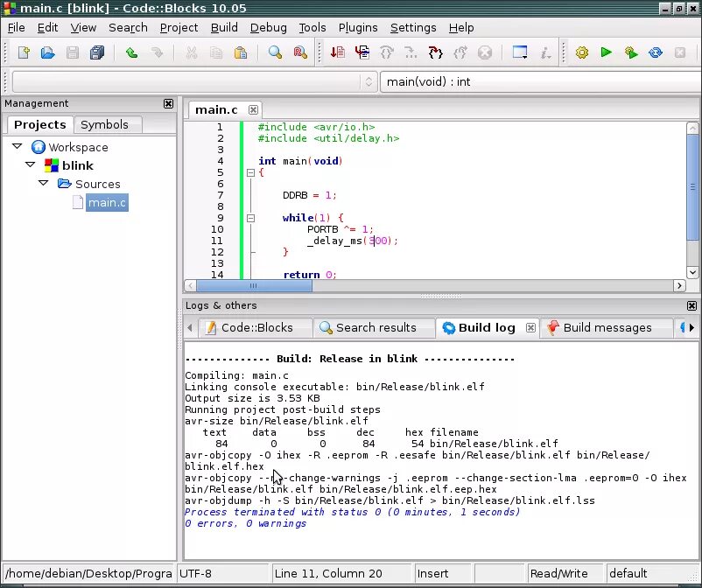This screenshot has height=588, width=702.
Task: Click the editor horizontal scrollbar right arrow
Action: click(679, 285)
